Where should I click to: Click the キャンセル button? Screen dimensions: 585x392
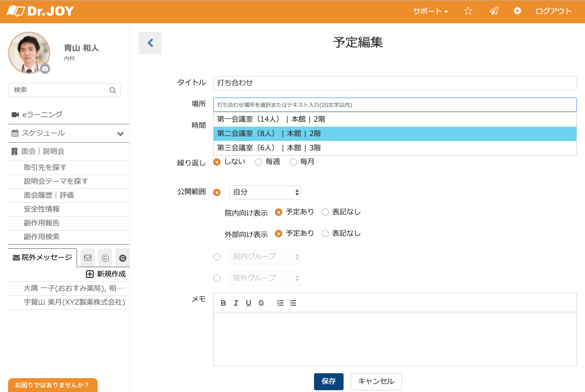(x=376, y=381)
